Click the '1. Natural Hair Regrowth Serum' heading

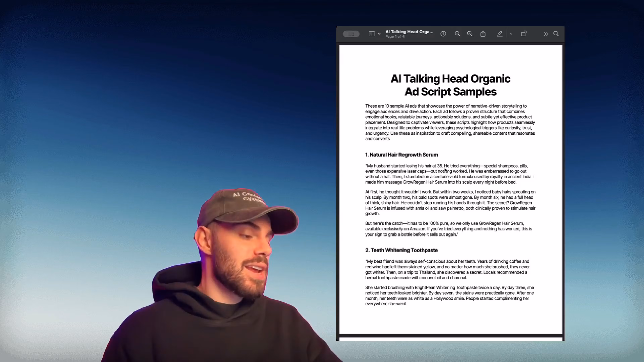pyautogui.click(x=401, y=155)
